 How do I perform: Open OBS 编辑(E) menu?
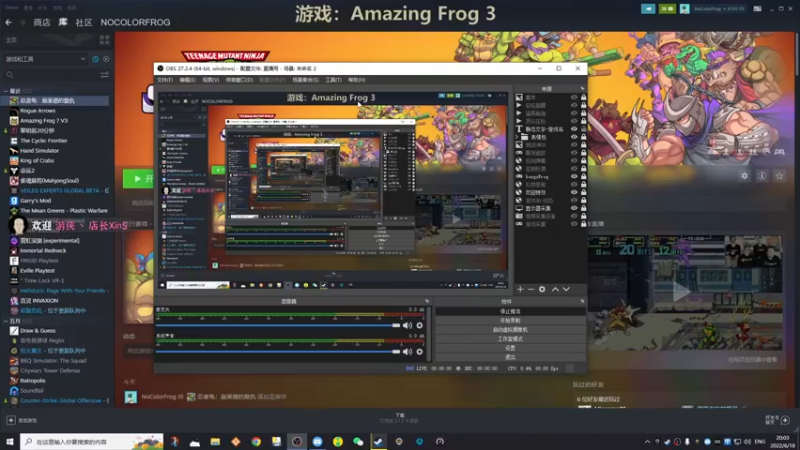(187, 80)
